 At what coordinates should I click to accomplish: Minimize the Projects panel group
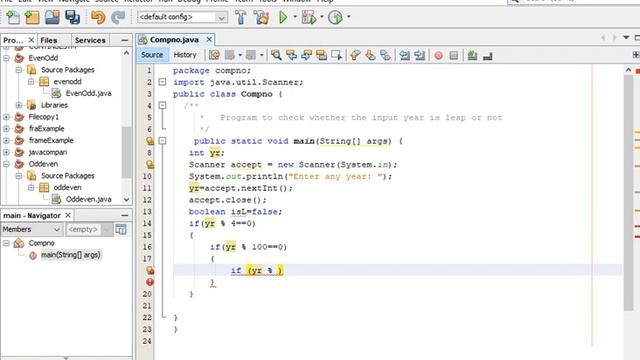pyautogui.click(x=124, y=40)
